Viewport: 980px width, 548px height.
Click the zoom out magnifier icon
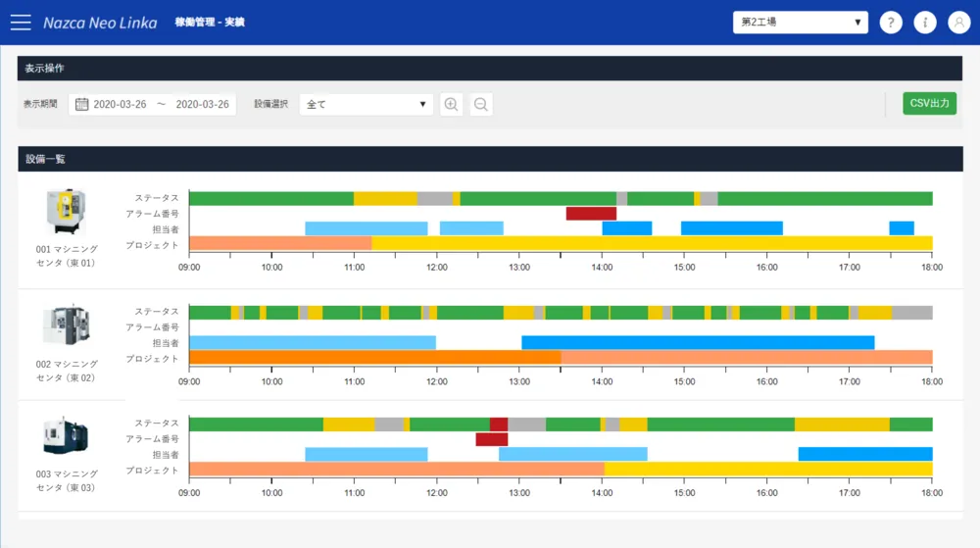[481, 104]
